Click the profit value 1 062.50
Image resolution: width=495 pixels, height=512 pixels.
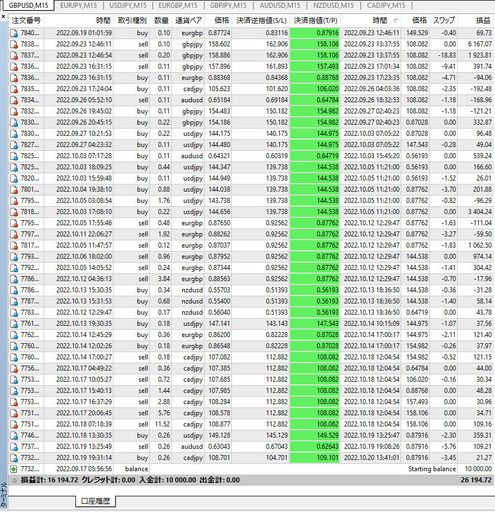[480, 245]
